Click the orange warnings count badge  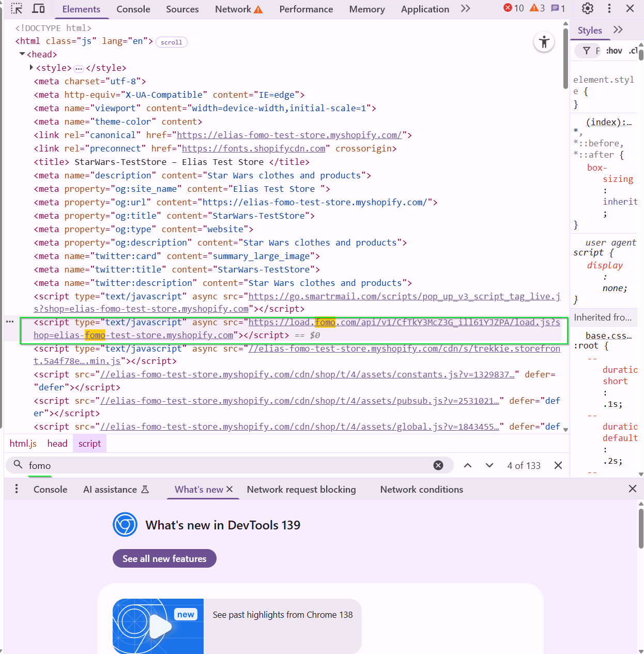coord(537,8)
